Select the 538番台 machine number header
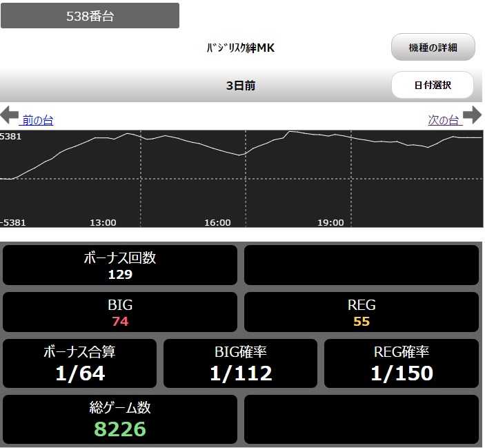 (x=90, y=16)
